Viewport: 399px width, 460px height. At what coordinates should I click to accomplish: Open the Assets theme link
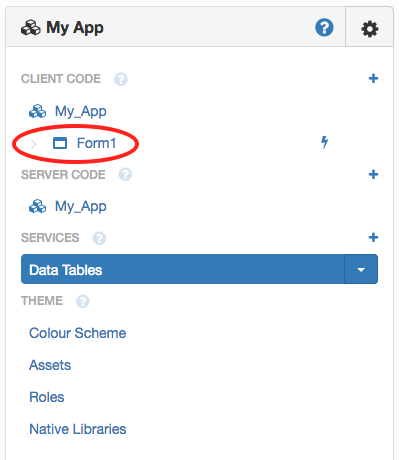(x=50, y=365)
